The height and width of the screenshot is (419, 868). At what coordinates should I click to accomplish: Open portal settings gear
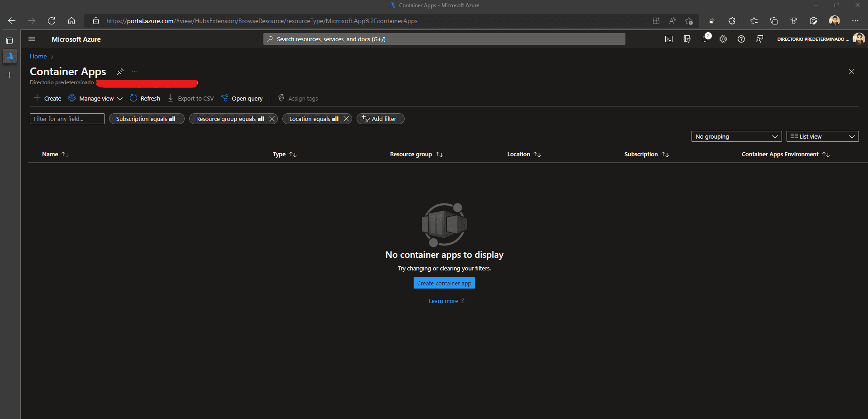click(x=723, y=39)
